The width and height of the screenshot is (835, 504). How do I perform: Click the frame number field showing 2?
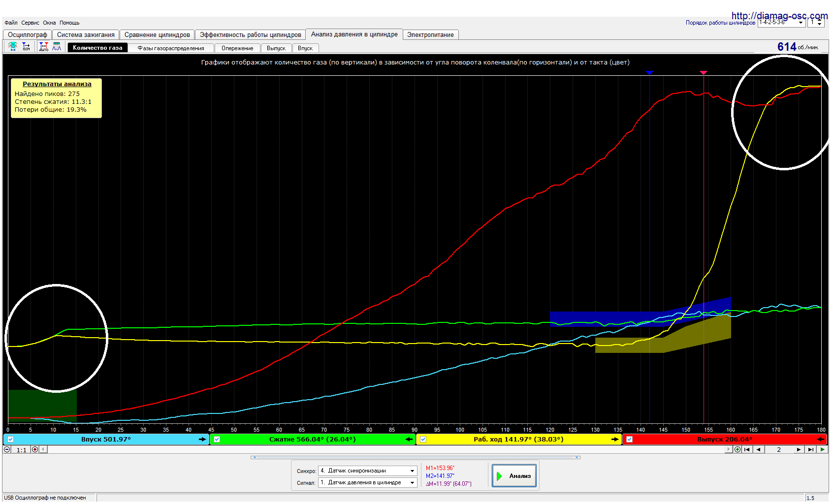pyautogui.click(x=779, y=449)
